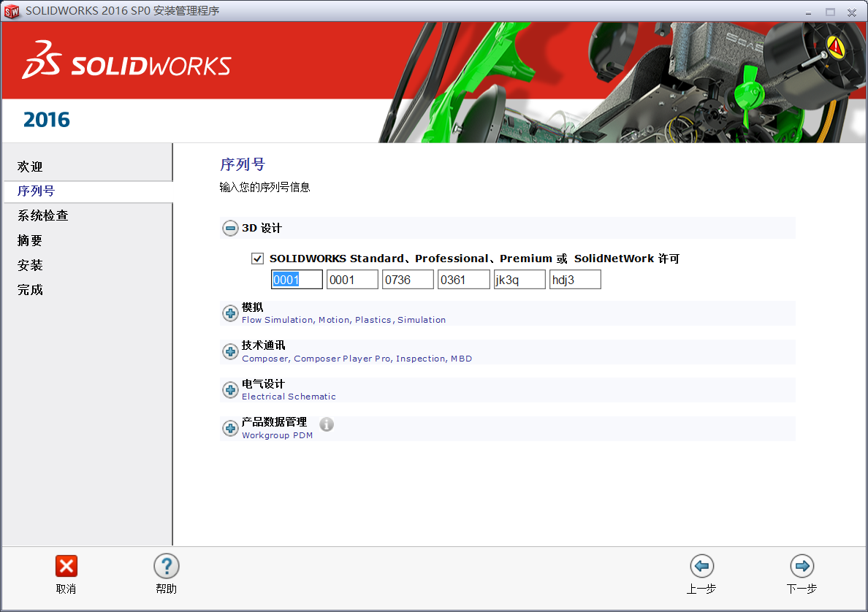Screen dimensions: 868x612
Task: Click Flow Simulation, Motion, Plastics subtitle text
Action: click(x=344, y=320)
